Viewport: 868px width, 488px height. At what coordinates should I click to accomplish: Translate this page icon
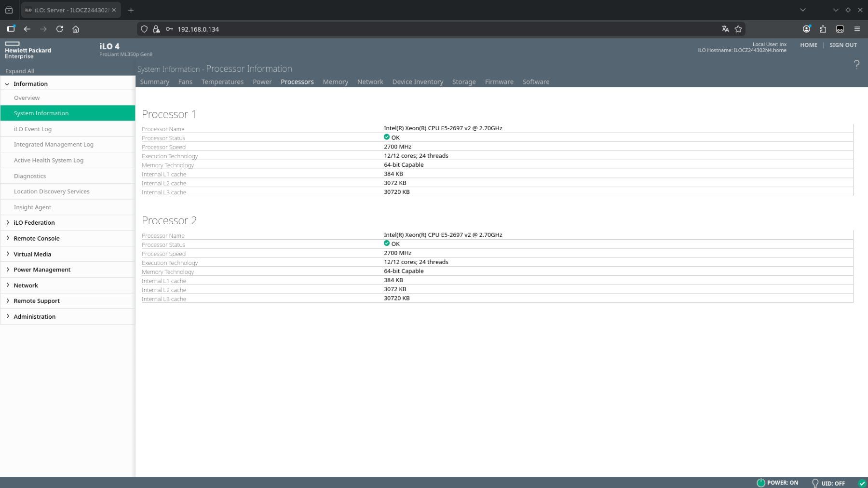click(x=725, y=29)
